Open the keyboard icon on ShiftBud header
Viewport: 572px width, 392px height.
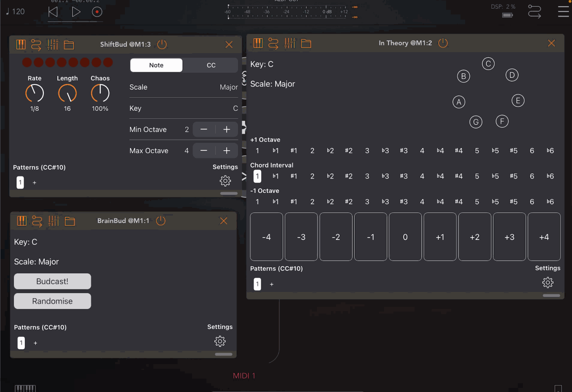pos(21,44)
